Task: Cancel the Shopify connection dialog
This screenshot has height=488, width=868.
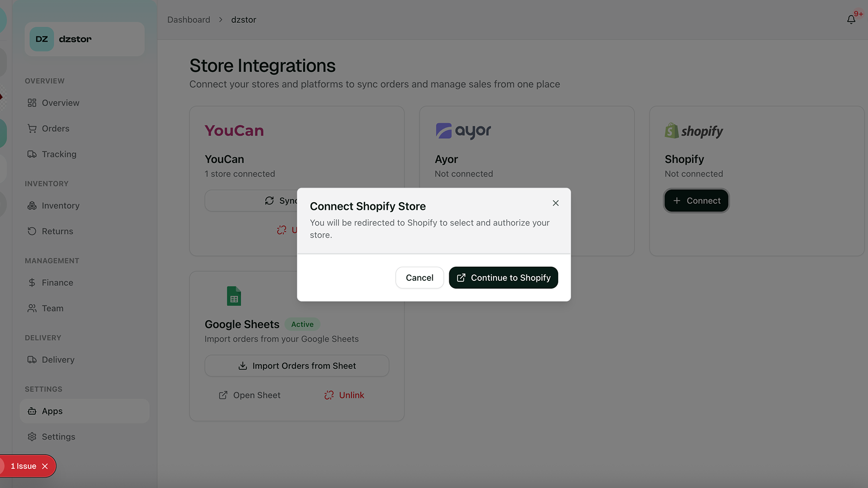Action: pos(419,278)
